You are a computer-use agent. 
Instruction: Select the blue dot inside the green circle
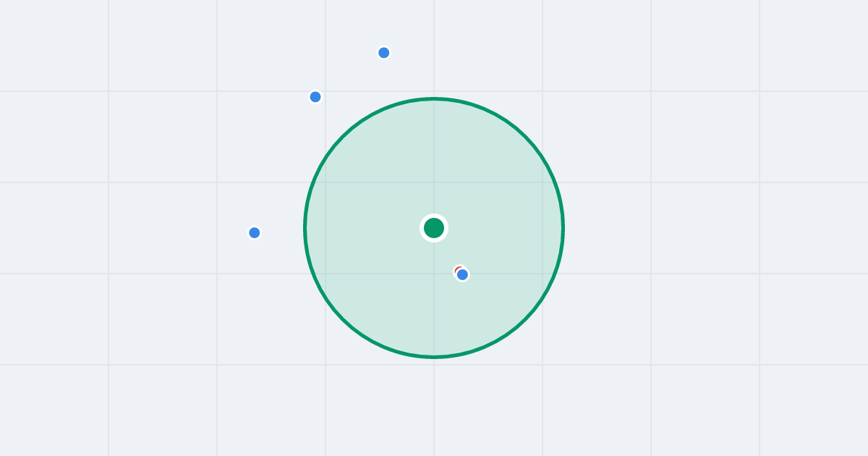(463, 274)
